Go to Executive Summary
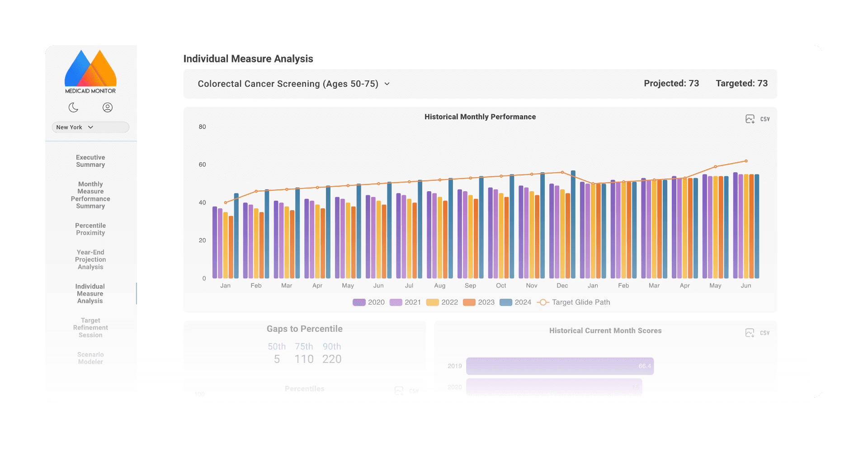Screen dimensions: 868x452 [x=90, y=161]
